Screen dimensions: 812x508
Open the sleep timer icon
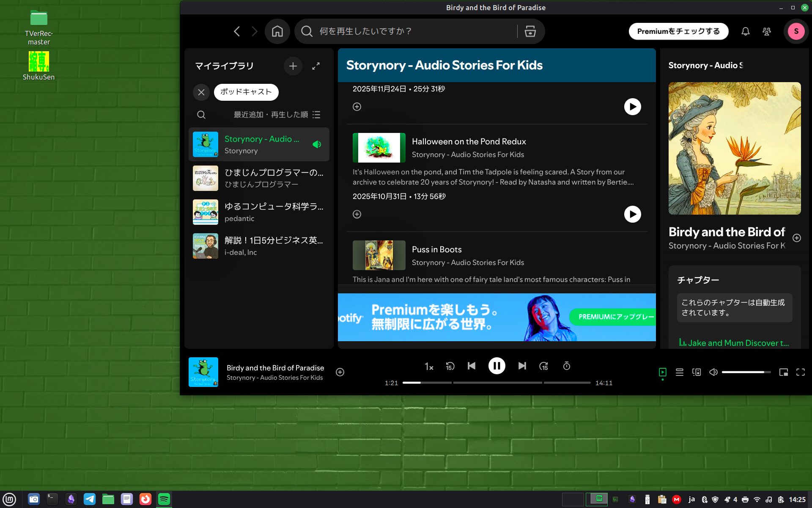pyautogui.click(x=566, y=366)
